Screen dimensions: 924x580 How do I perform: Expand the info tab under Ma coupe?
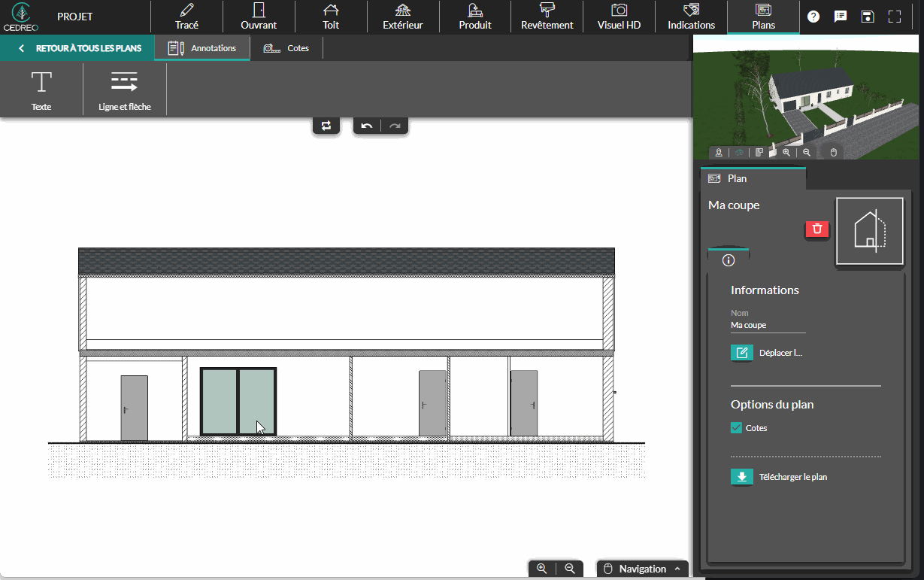click(x=728, y=260)
